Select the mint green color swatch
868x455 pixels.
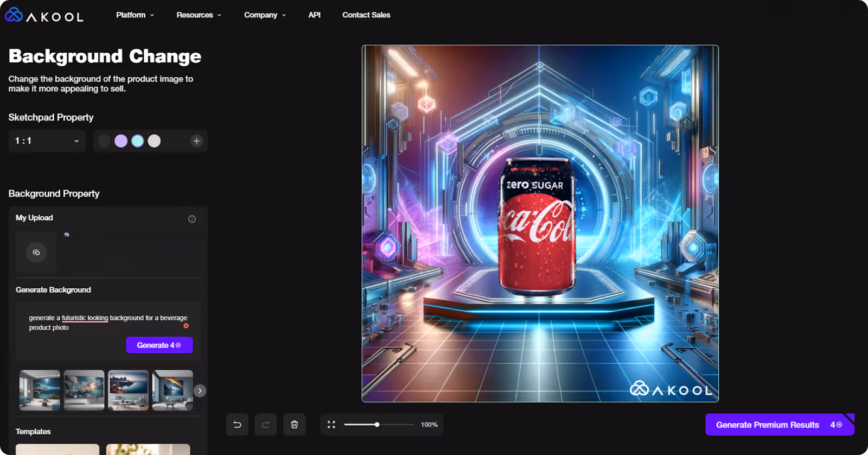[x=138, y=141]
